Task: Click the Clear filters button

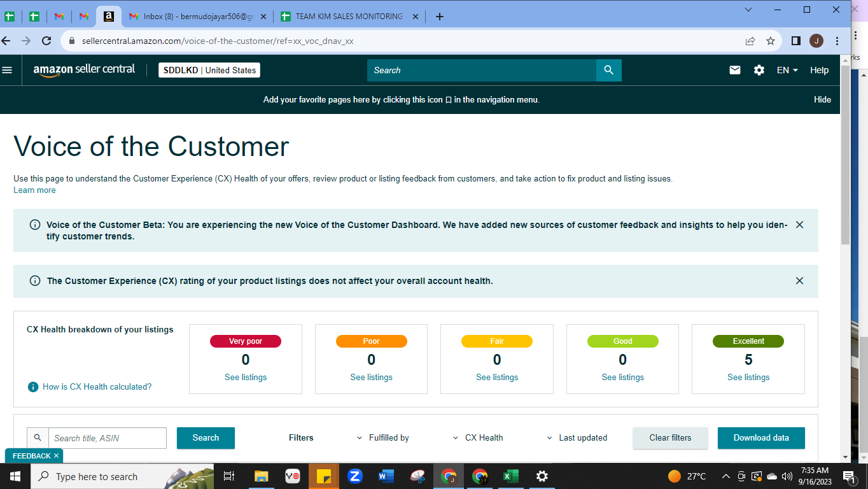Action: click(670, 438)
